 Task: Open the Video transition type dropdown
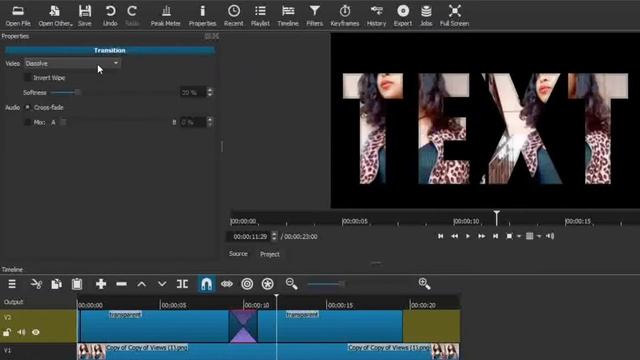72,63
